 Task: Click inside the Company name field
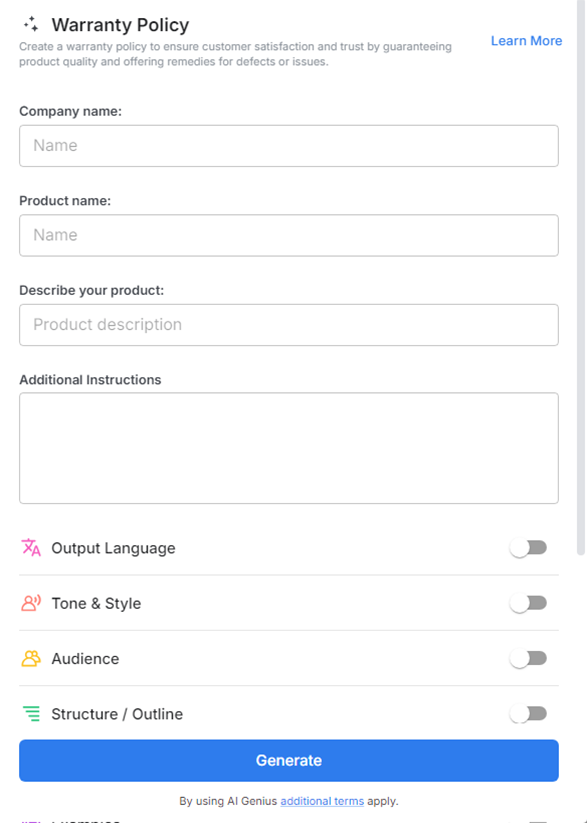(288, 145)
